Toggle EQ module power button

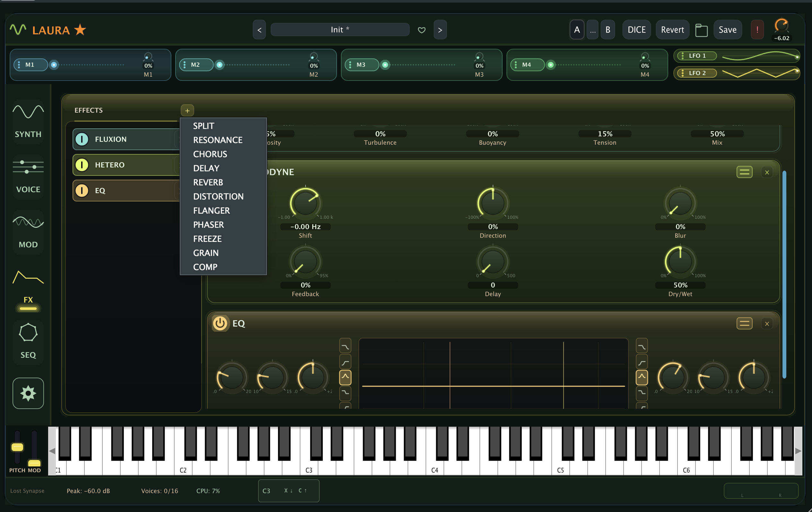point(220,323)
